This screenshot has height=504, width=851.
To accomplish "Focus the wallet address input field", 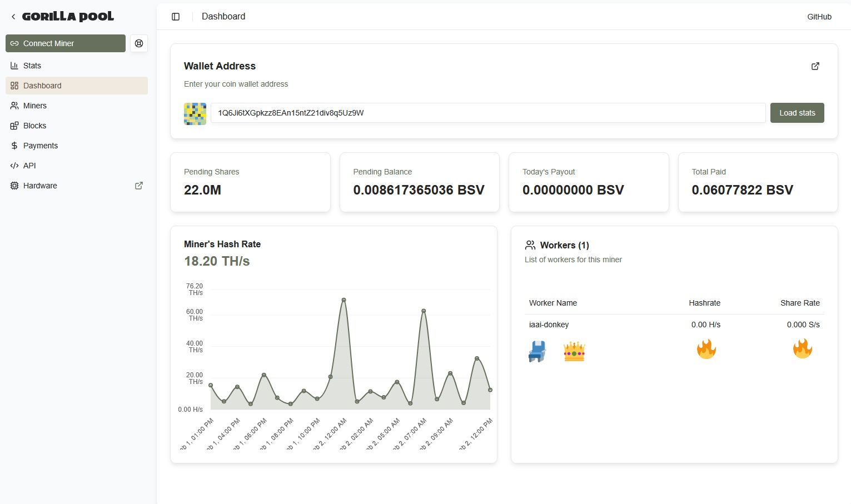I will [488, 113].
